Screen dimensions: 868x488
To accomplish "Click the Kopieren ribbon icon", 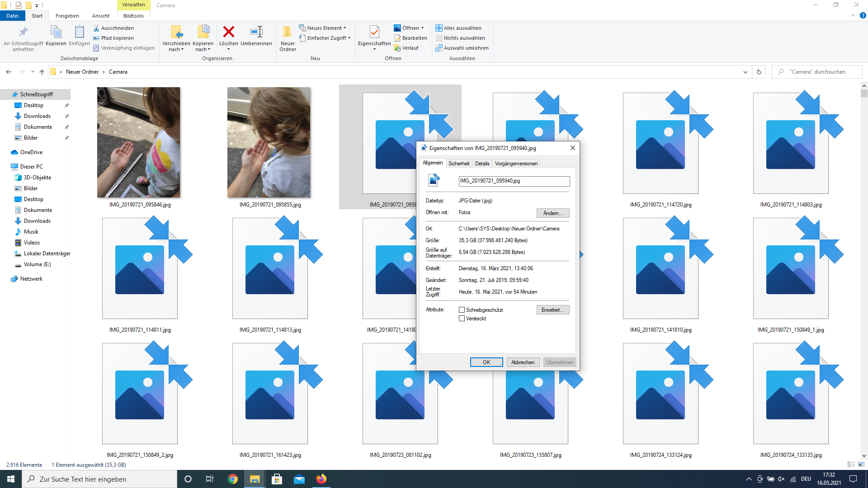I will pyautogui.click(x=56, y=36).
